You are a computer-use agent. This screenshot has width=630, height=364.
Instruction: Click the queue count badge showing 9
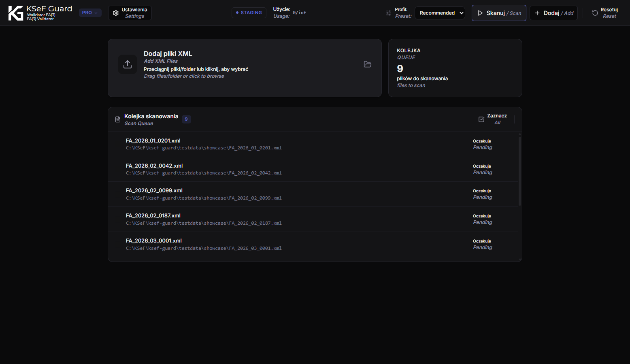pos(186,119)
